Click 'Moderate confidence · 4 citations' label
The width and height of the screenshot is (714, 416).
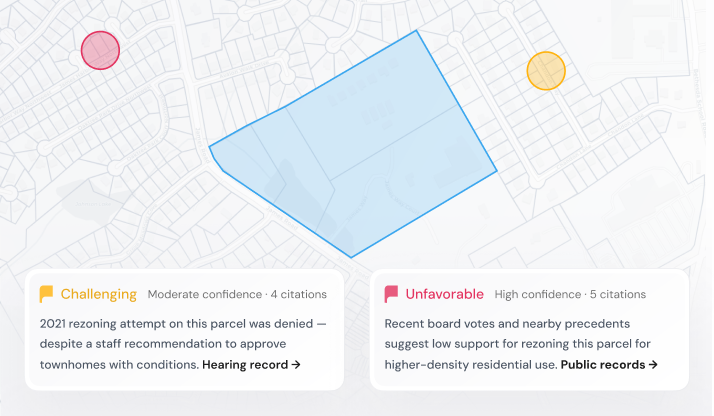237,294
